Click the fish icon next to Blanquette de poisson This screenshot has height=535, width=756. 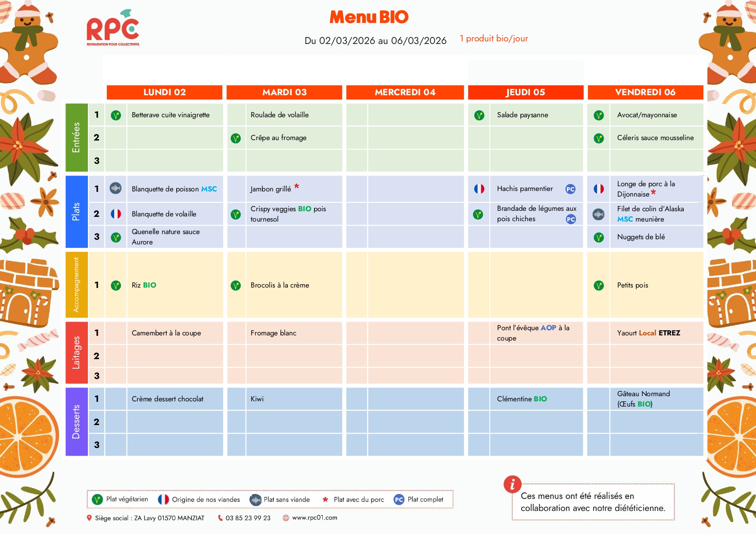[x=115, y=188]
